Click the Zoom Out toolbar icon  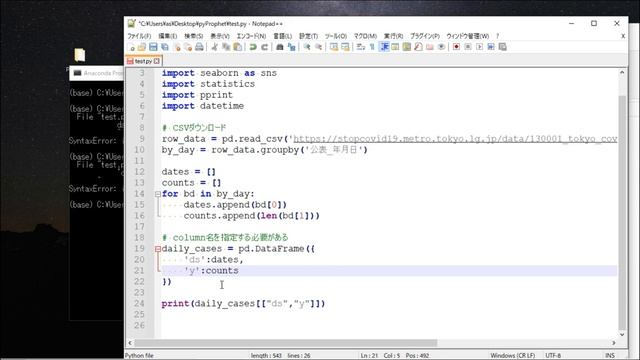click(318, 47)
